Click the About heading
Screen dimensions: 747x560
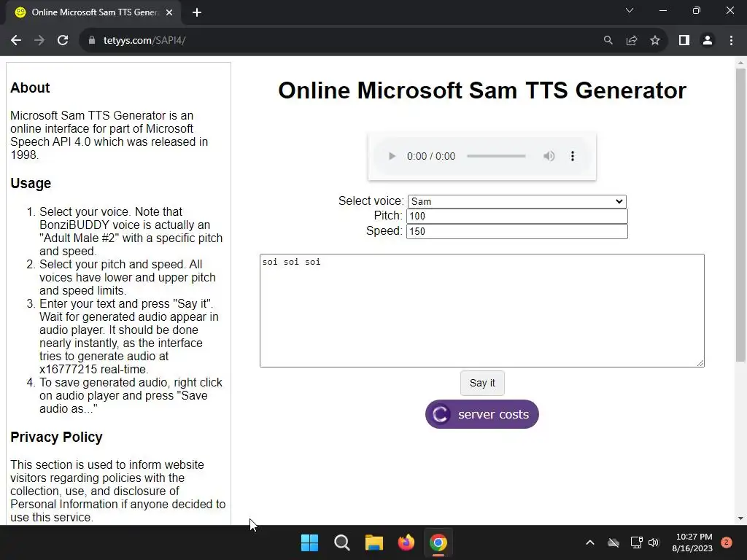click(x=30, y=87)
